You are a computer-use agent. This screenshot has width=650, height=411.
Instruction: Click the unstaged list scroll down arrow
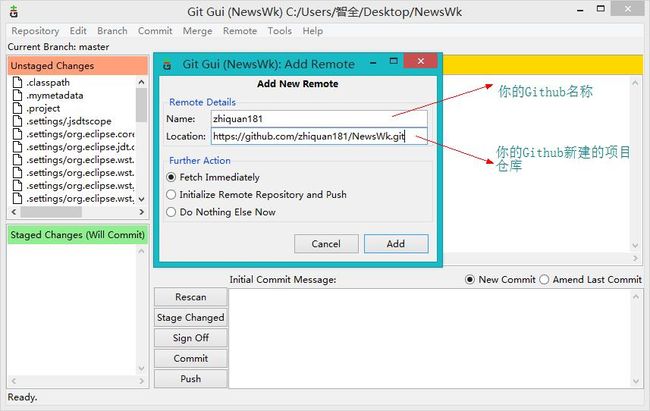click(141, 199)
